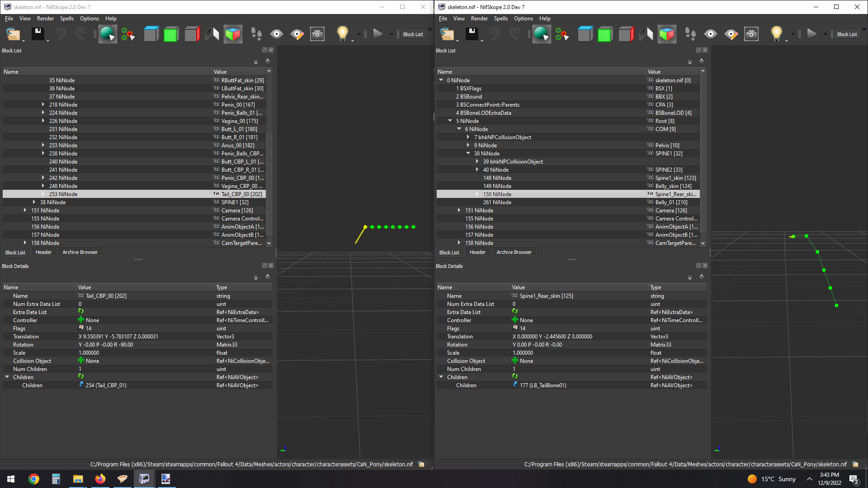Toggle the plain eye visibility icon in left window
The height and width of the screenshot is (488, 868).
277,34
